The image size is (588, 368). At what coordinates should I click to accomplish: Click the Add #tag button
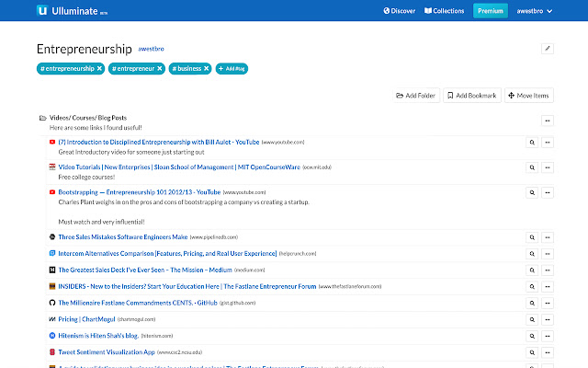(x=232, y=68)
